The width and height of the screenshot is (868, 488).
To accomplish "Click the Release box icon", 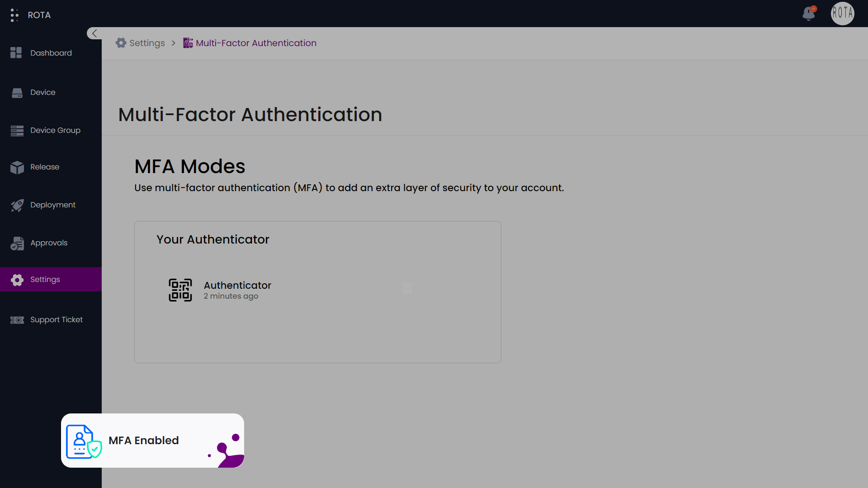I will (x=17, y=167).
